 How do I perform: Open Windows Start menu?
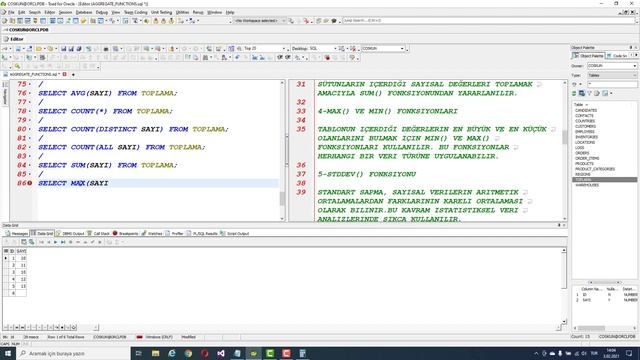point(8,353)
